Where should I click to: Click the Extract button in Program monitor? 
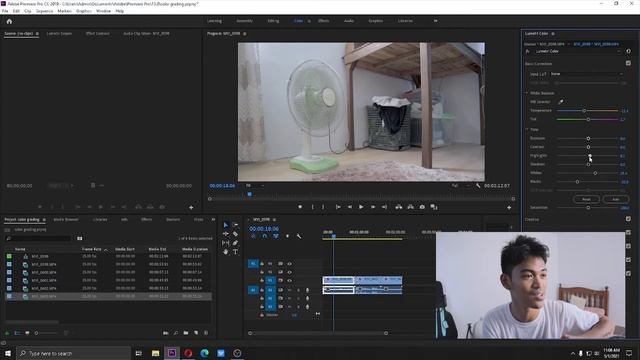click(411, 207)
